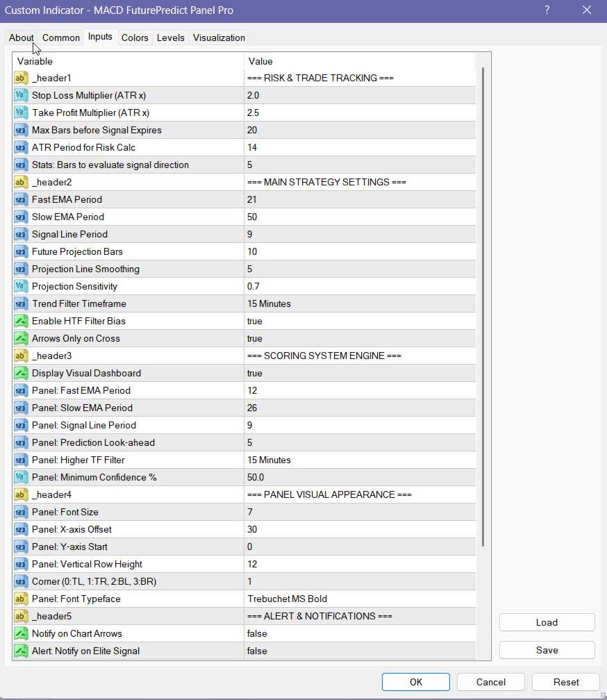The width and height of the screenshot is (607, 700).
Task: Toggle the Enable HTF Filter Bias true value
Action: point(360,322)
